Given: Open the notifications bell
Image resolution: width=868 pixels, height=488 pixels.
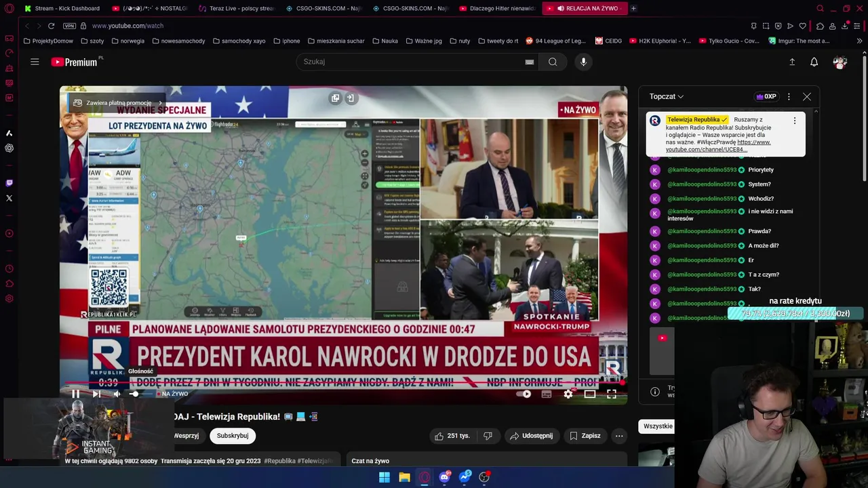Looking at the screenshot, I should [x=814, y=62].
